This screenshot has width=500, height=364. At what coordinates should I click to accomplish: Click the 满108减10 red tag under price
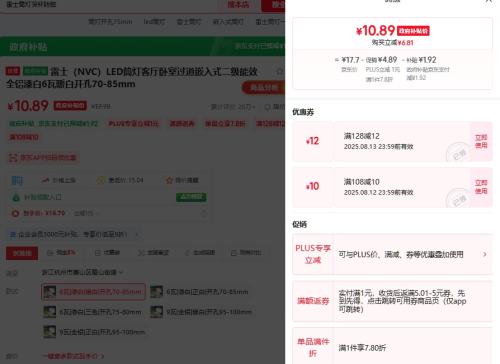click(24, 137)
